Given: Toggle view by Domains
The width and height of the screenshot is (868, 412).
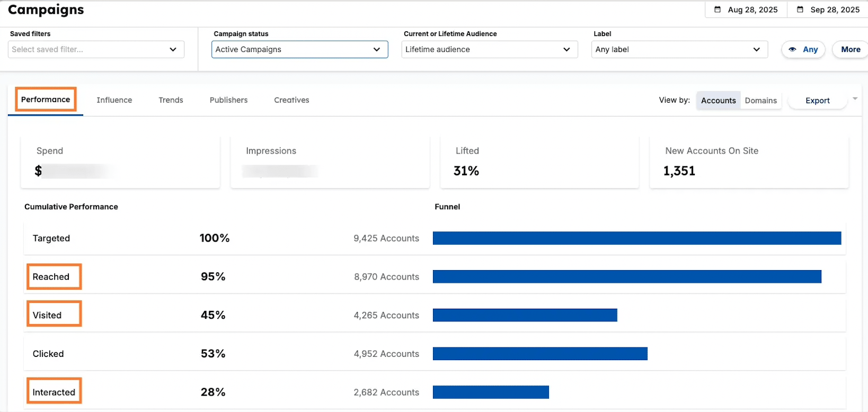Looking at the screenshot, I should point(760,101).
